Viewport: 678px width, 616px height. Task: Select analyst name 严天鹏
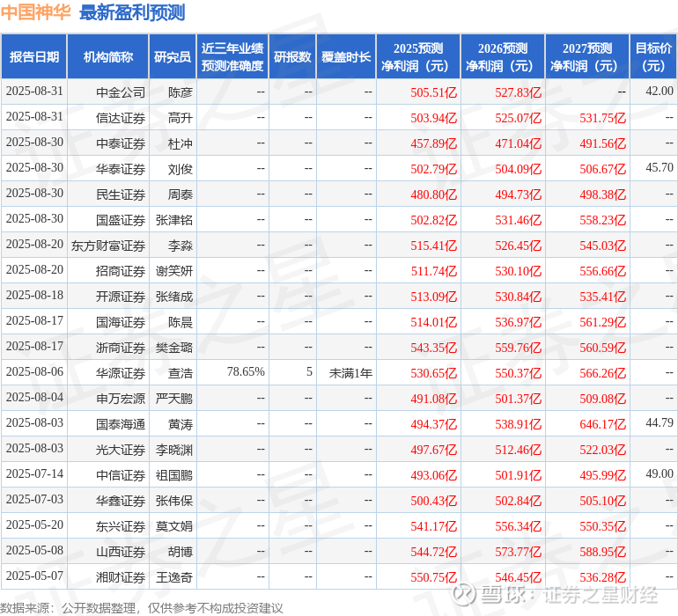tap(174, 399)
